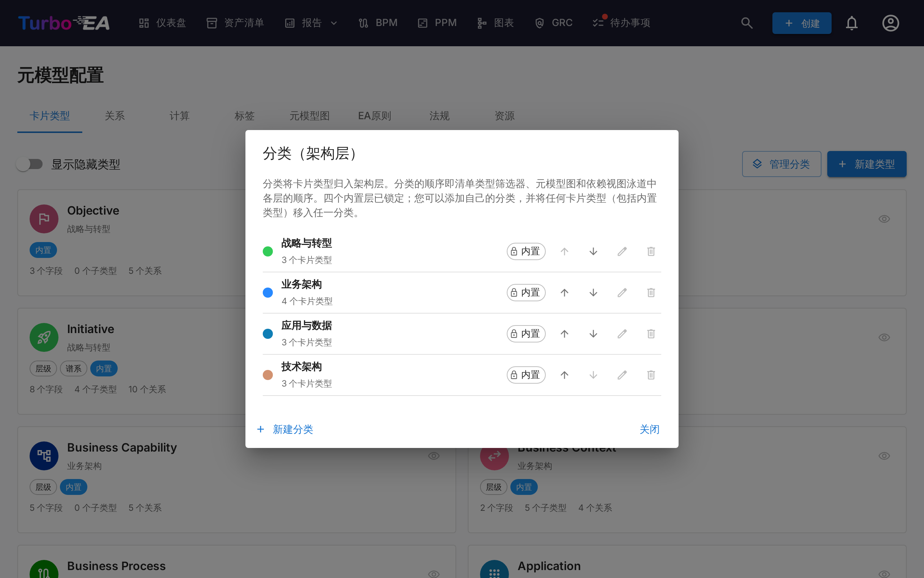Move 业务架构 category up
Screen dimensions: 924x578
[565, 293]
